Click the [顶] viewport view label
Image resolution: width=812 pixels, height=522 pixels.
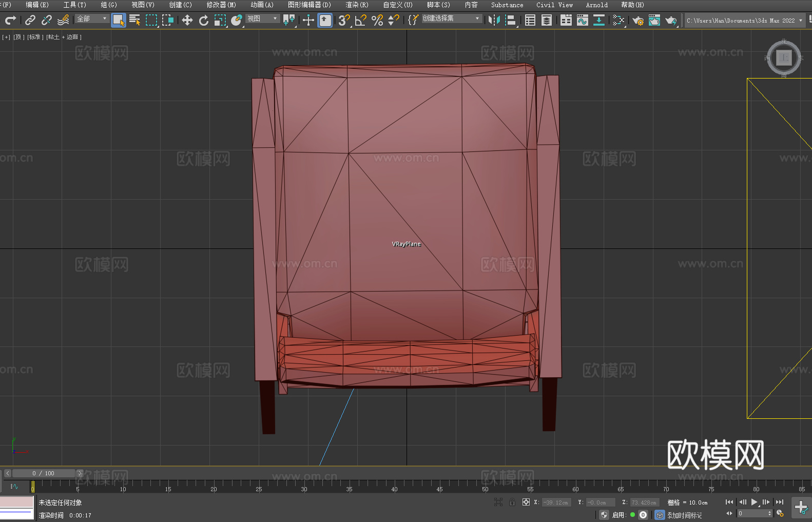(x=19, y=37)
